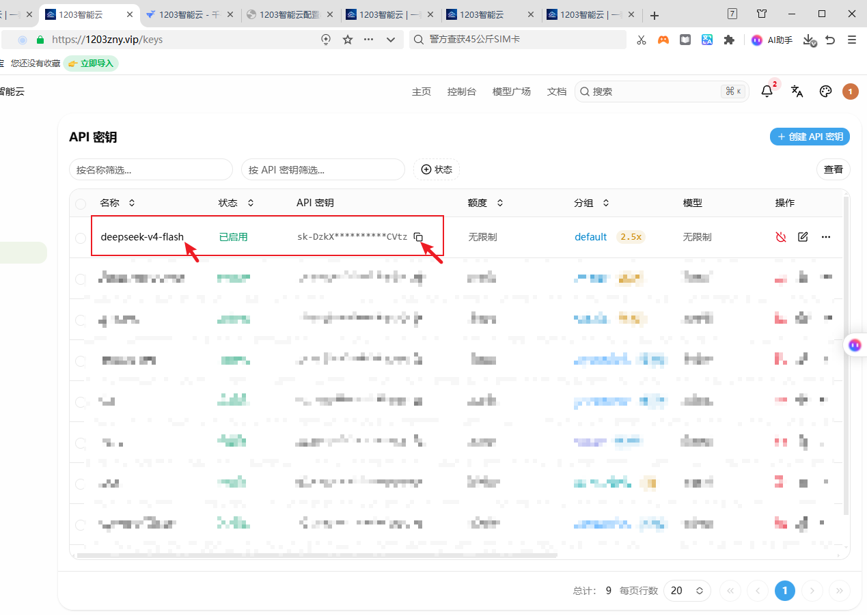The image size is (867, 616).
Task: Open the 状态 filter
Action: coord(437,169)
